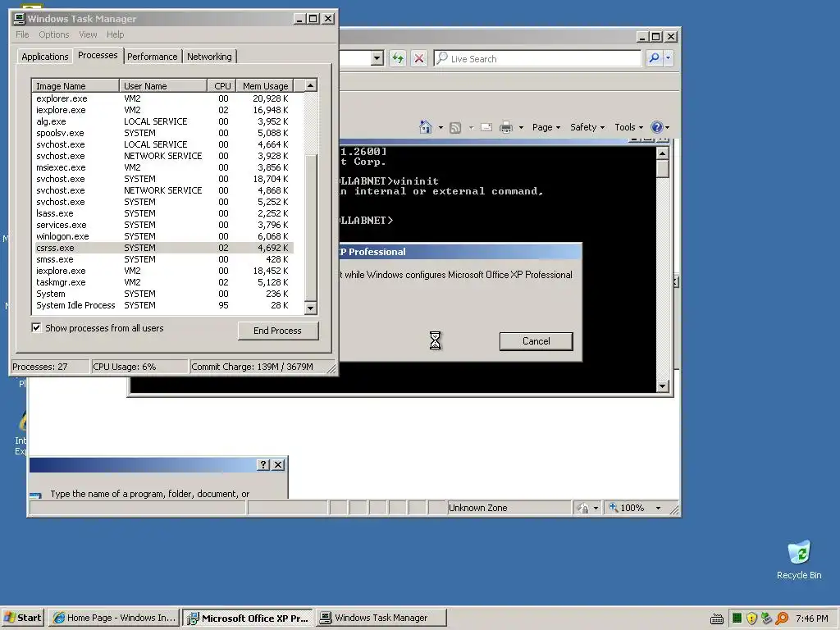Open Task Manager File menu
The image size is (840, 630).
[22, 34]
